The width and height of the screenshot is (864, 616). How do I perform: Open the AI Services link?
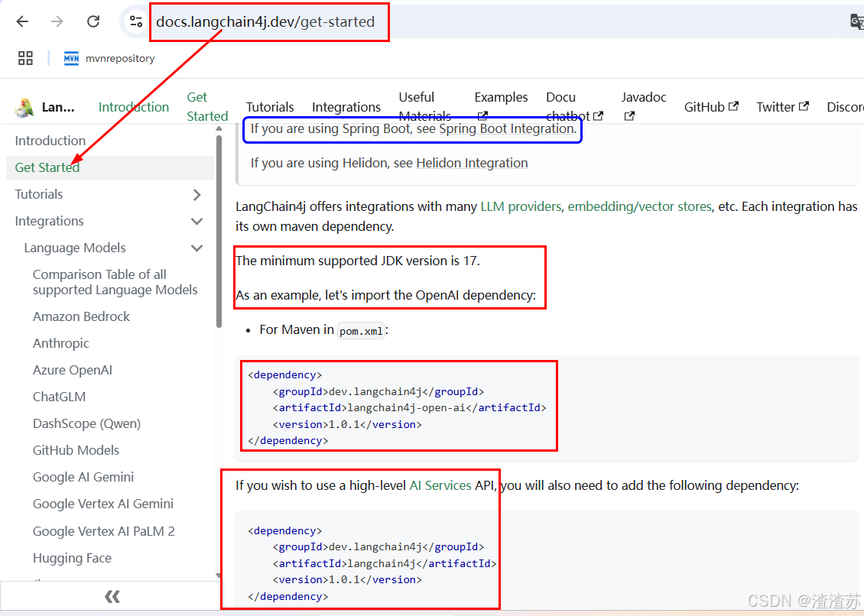440,485
